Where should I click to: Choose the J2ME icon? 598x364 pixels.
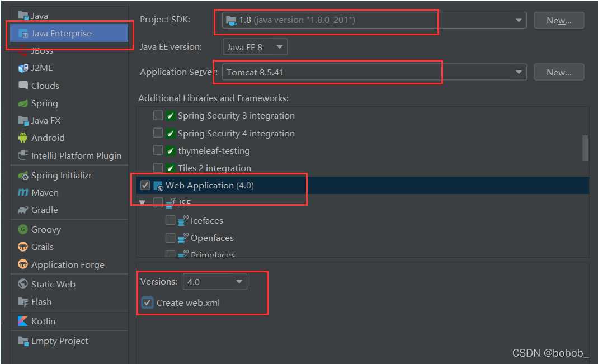click(x=23, y=68)
